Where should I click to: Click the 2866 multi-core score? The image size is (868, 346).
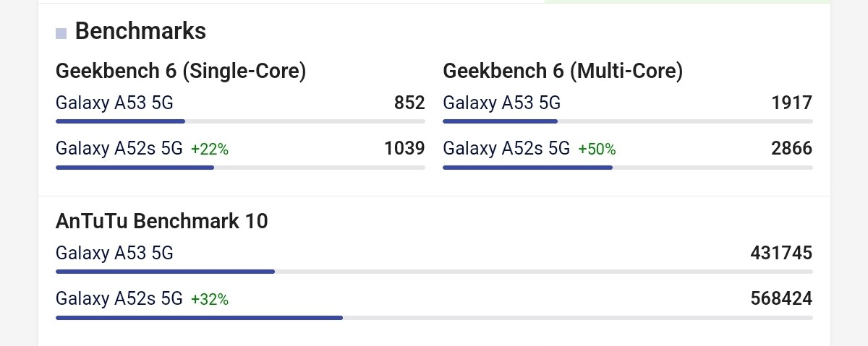tap(792, 149)
